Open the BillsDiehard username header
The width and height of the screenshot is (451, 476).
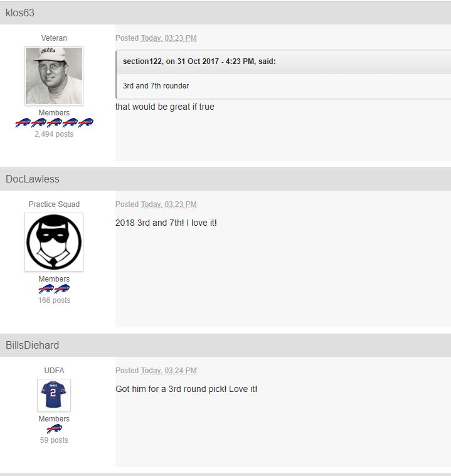32,345
